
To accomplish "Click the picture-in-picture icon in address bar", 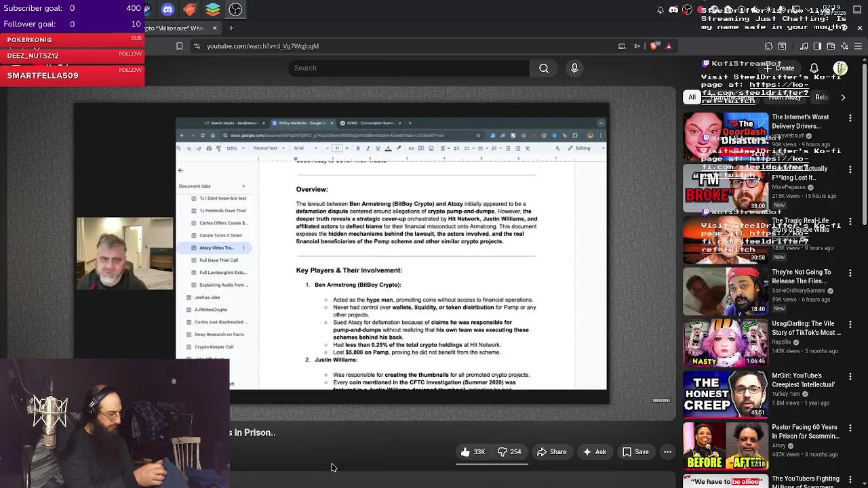I will coord(622,46).
